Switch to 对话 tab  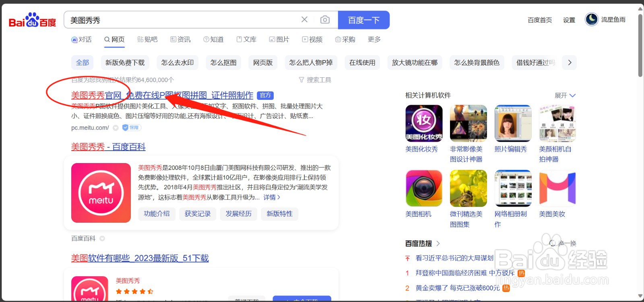coord(81,39)
